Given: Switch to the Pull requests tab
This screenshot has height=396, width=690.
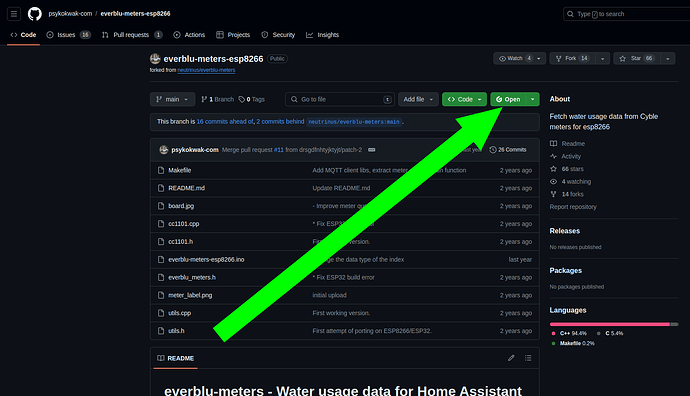Looking at the screenshot, I should pyautogui.click(x=132, y=35).
